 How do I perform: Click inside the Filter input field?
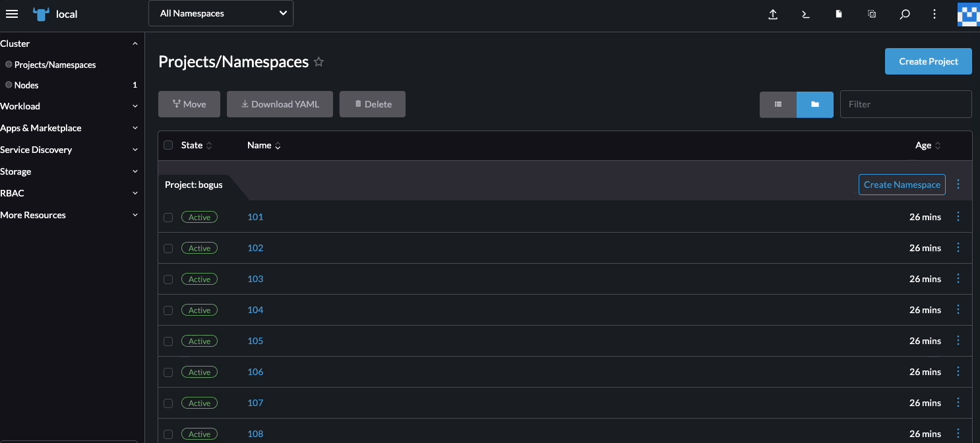tap(905, 103)
